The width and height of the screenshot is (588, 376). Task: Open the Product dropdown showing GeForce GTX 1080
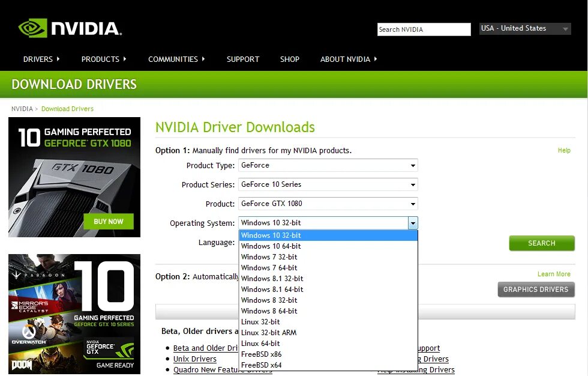[x=328, y=204]
